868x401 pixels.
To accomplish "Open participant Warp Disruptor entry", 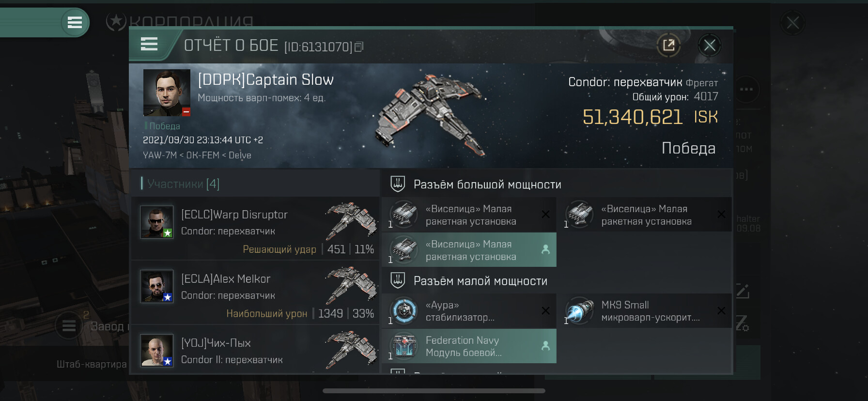I will 255,228.
